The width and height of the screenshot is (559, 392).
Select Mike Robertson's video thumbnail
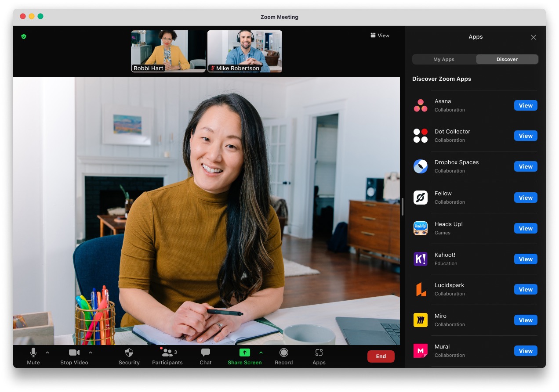tap(245, 51)
